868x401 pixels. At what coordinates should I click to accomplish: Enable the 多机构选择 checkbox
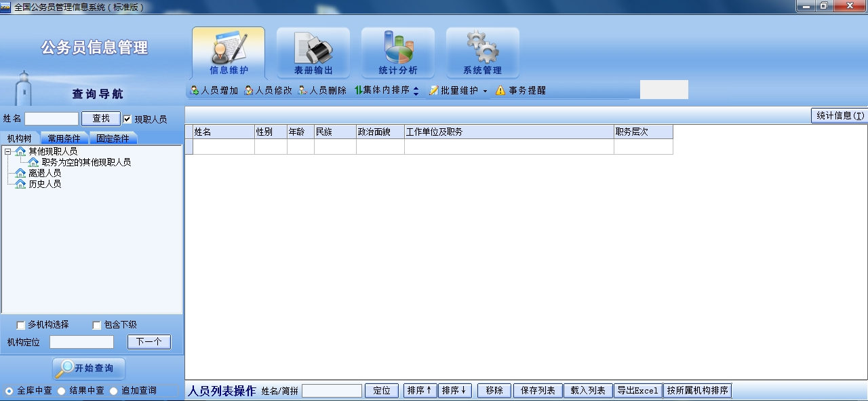point(21,325)
